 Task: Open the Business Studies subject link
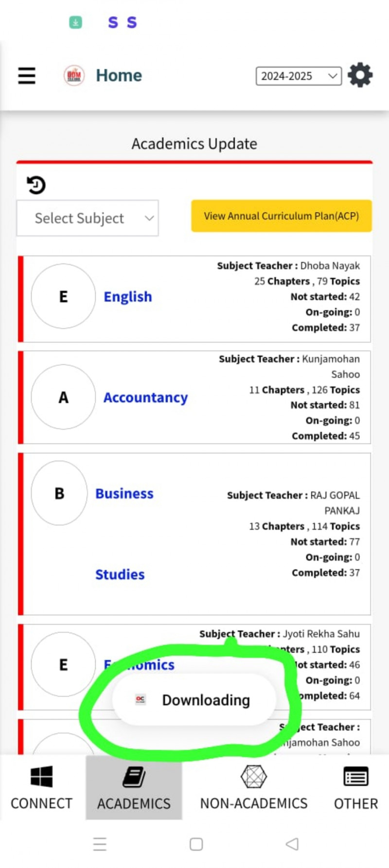pyautogui.click(x=124, y=494)
